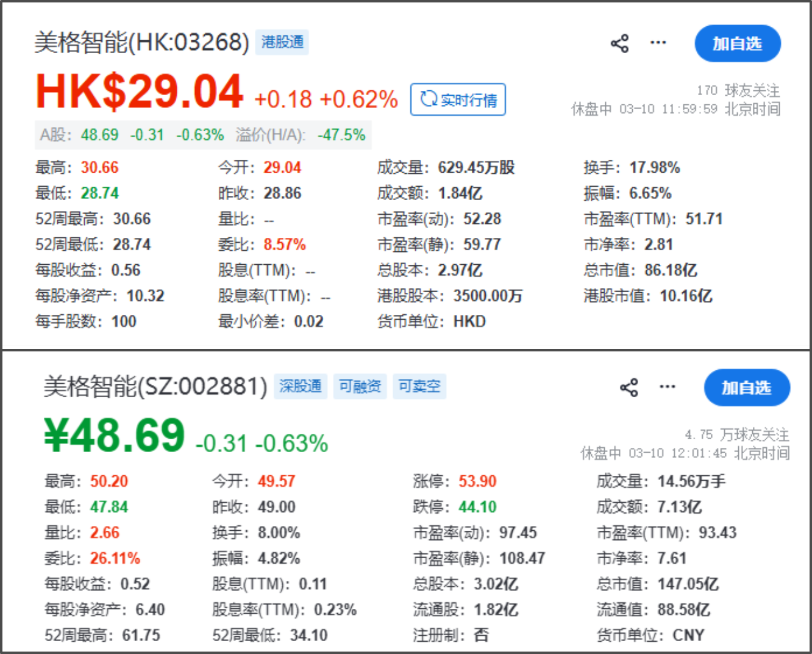Click the 4.75 万球友关注 text

[x=736, y=435]
